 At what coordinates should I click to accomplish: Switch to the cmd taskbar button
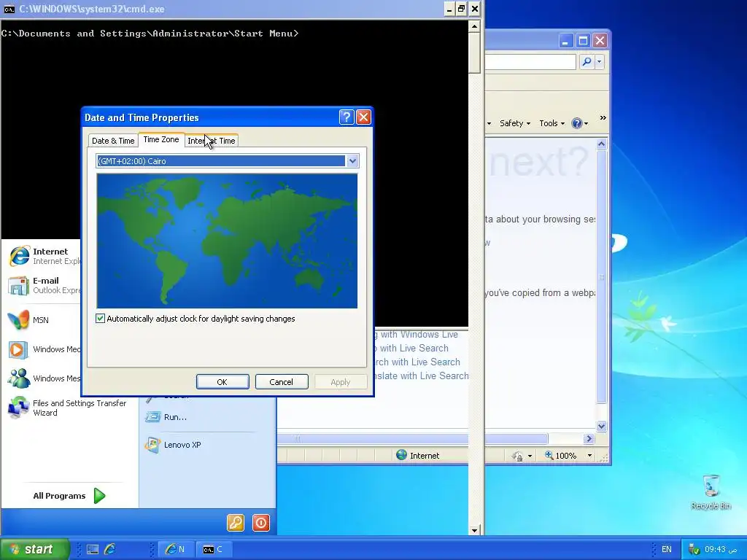click(x=212, y=550)
